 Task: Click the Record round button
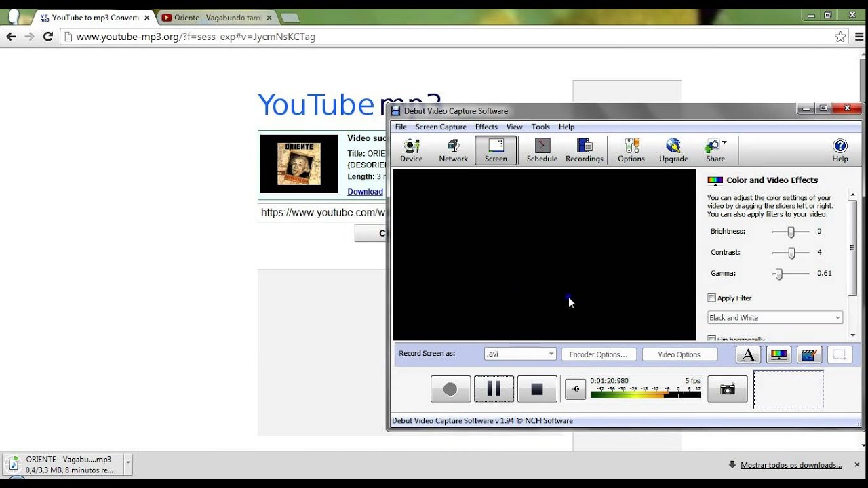450,389
